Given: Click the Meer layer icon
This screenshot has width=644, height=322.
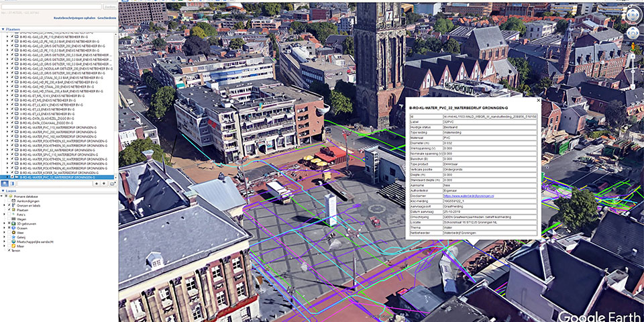Looking at the screenshot, I should [x=13, y=246].
